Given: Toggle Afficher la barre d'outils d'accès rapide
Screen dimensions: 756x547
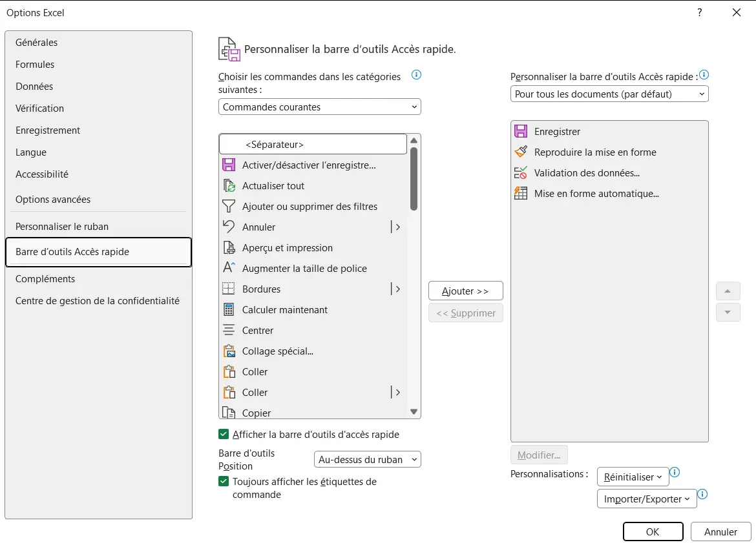Looking at the screenshot, I should point(223,434).
